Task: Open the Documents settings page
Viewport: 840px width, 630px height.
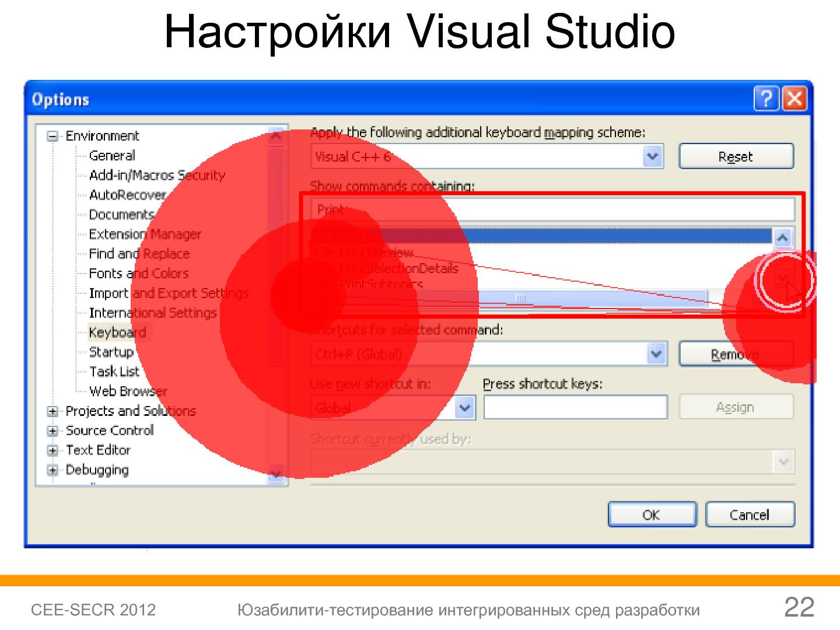Action: 121,215
